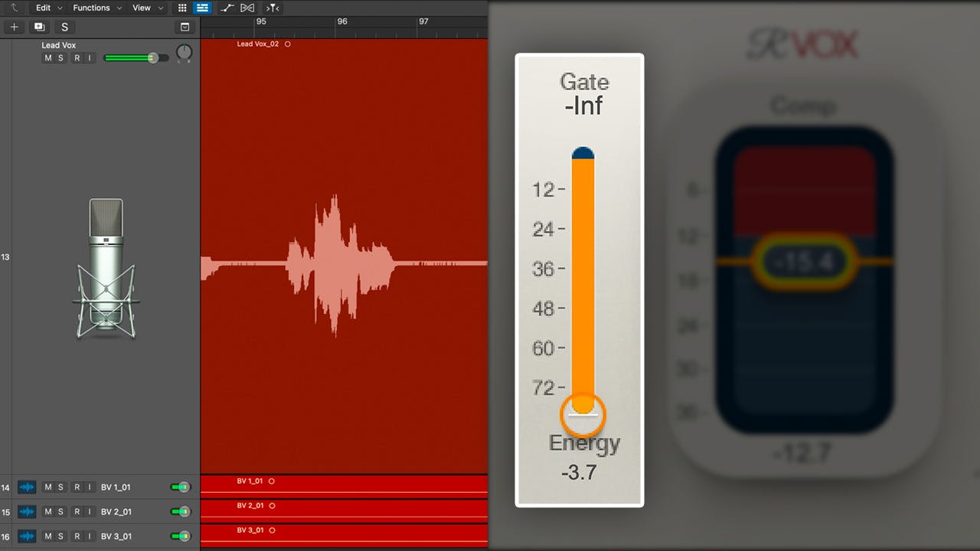The height and width of the screenshot is (551, 980).
Task: Mute the Lead Vox track
Action: 47,58
